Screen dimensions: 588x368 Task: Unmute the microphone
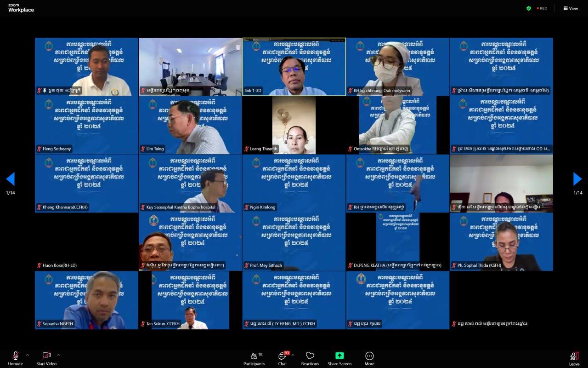click(x=15, y=356)
